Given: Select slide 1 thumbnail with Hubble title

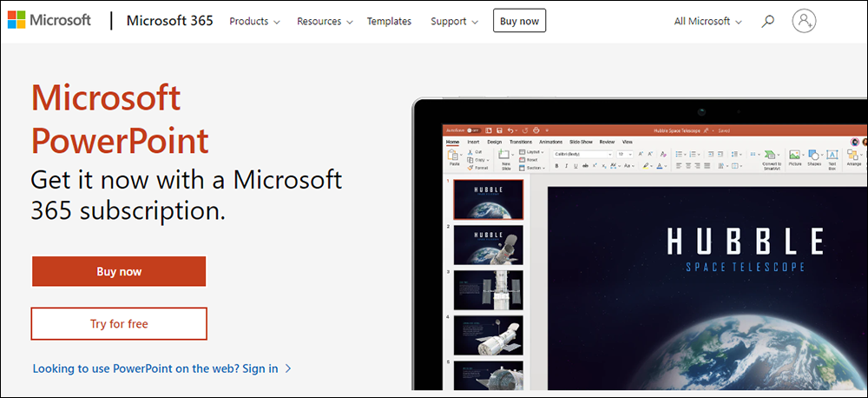Looking at the screenshot, I should pyautogui.click(x=488, y=200).
